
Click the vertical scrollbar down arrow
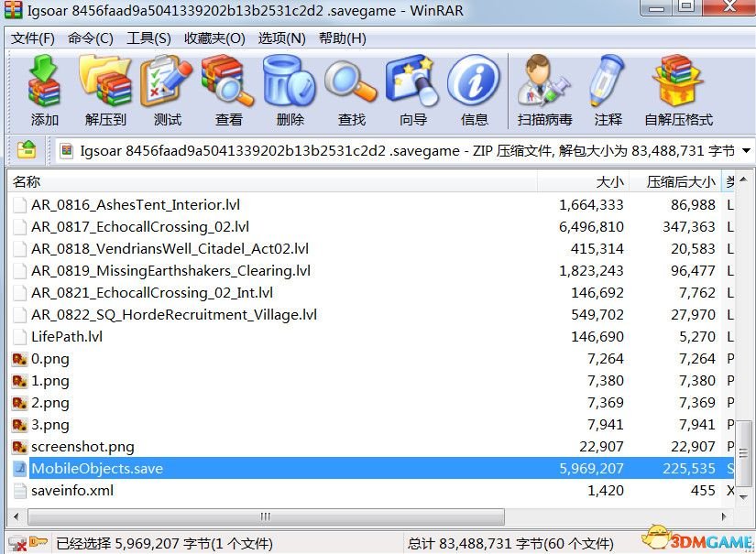pyautogui.click(x=743, y=497)
